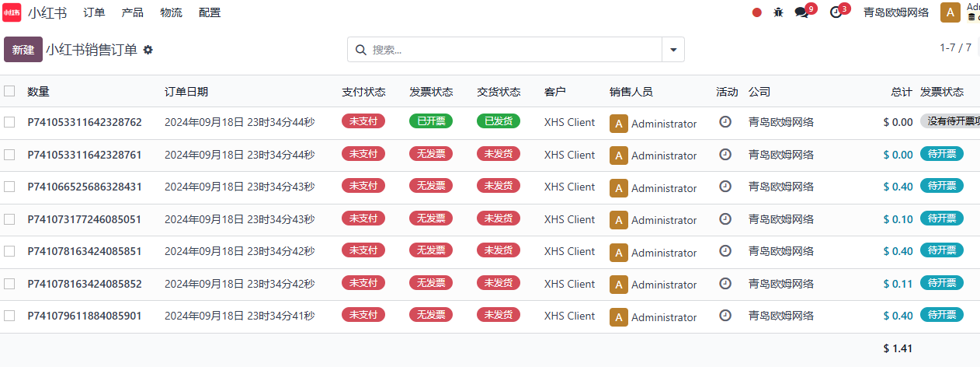Viewport: 980px width, 367px height.
Task: Open the 物流 menu
Action: 172,12
